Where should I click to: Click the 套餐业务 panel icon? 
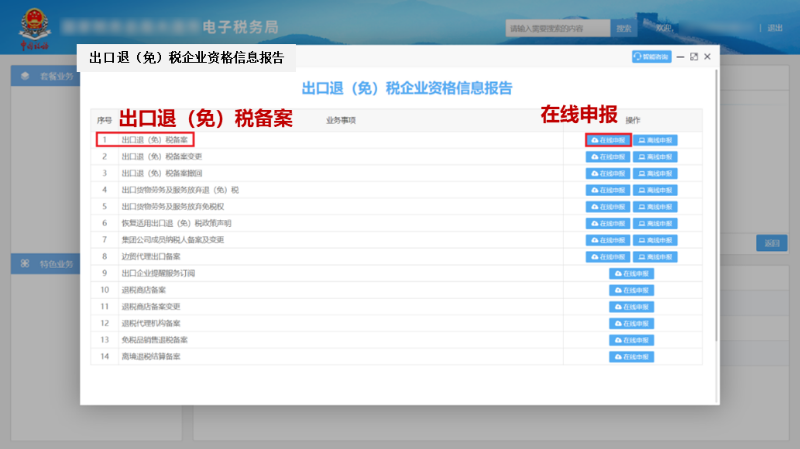click(x=24, y=77)
